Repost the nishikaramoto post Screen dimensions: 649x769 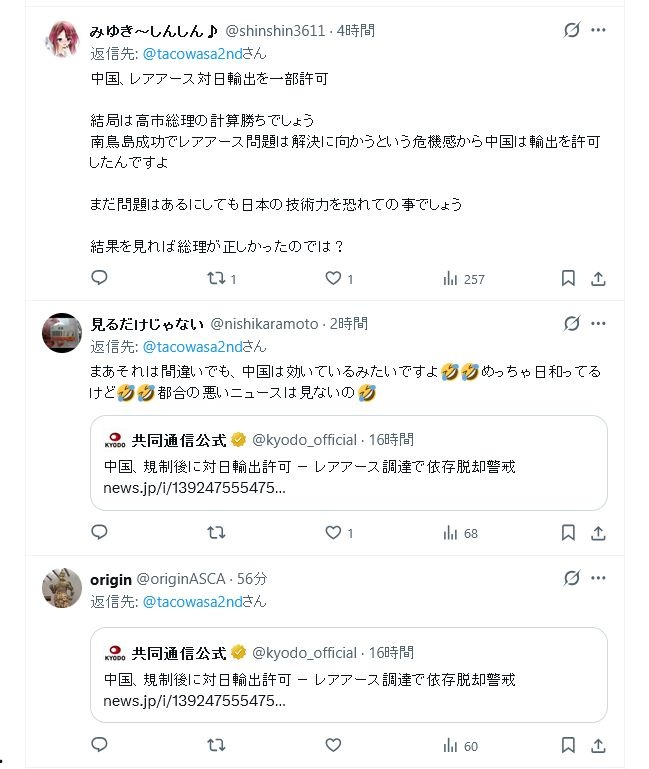(x=216, y=533)
